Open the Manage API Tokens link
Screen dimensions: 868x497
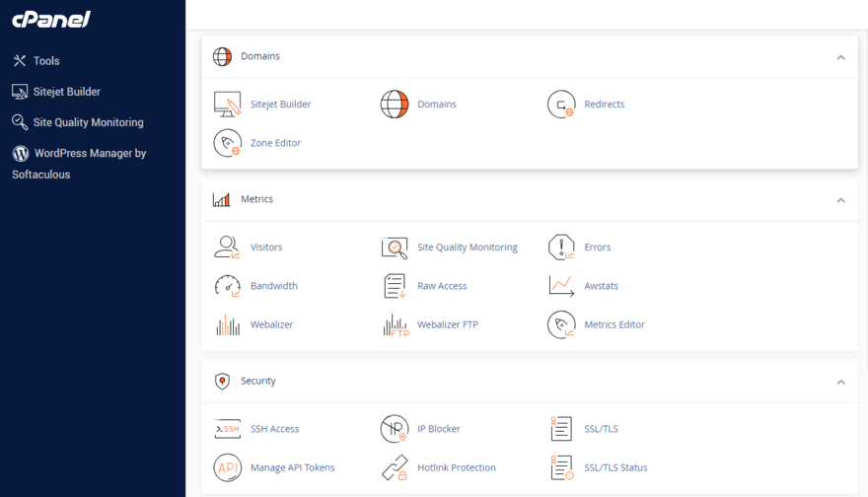point(292,467)
